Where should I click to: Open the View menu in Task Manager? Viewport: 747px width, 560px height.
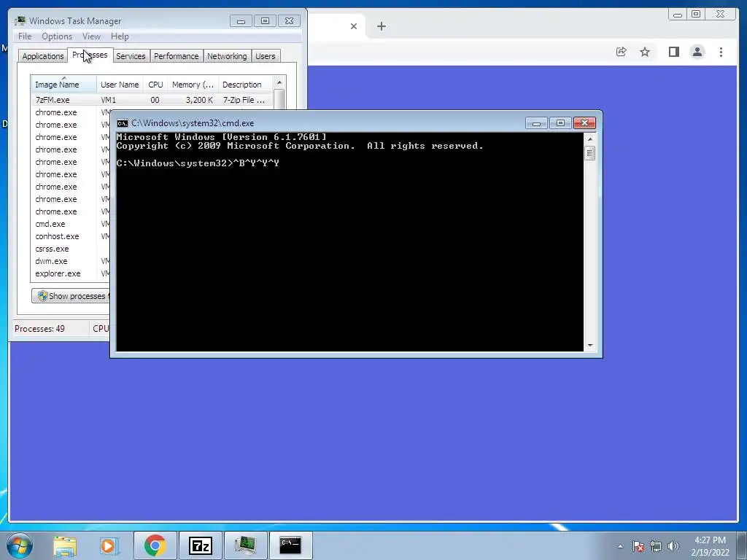tap(91, 36)
